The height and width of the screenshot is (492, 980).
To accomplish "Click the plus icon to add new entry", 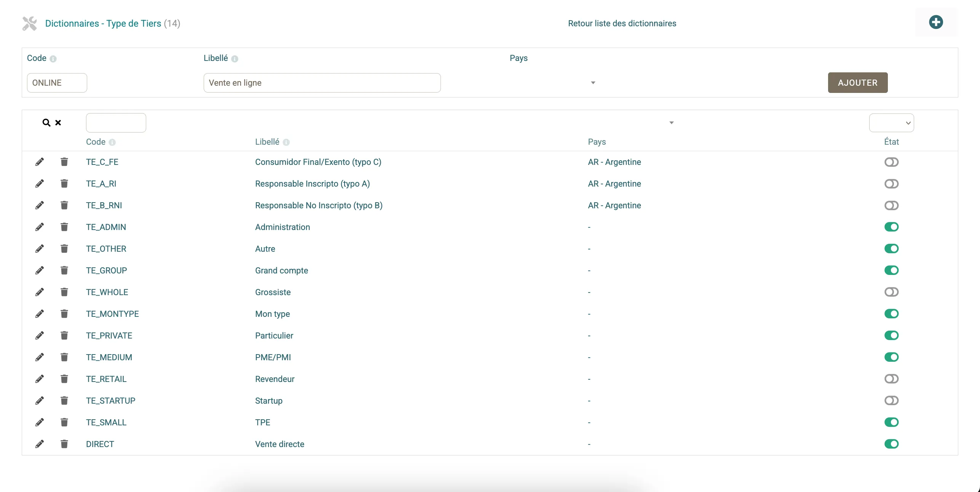I will (935, 22).
